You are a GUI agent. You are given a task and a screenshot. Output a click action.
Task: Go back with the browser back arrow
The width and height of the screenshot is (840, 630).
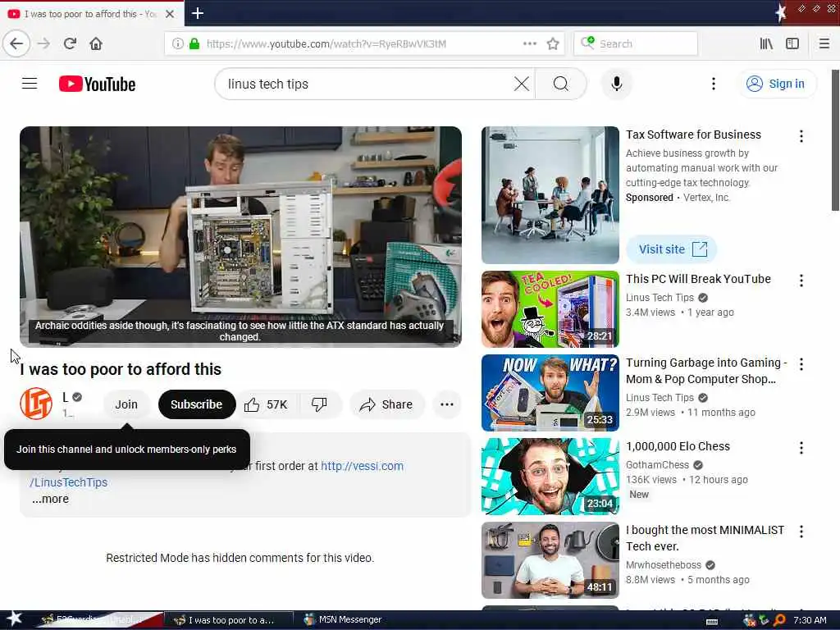point(16,43)
